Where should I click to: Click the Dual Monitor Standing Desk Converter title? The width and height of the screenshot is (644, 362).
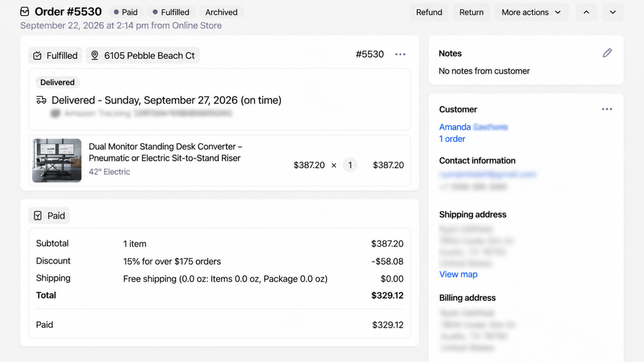(165, 152)
